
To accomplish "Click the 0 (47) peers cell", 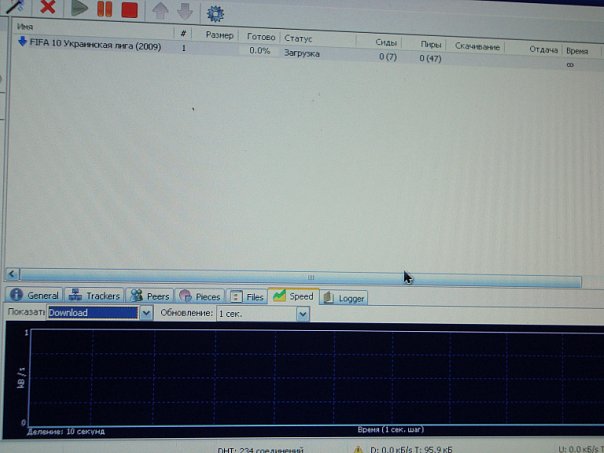I will (430, 58).
